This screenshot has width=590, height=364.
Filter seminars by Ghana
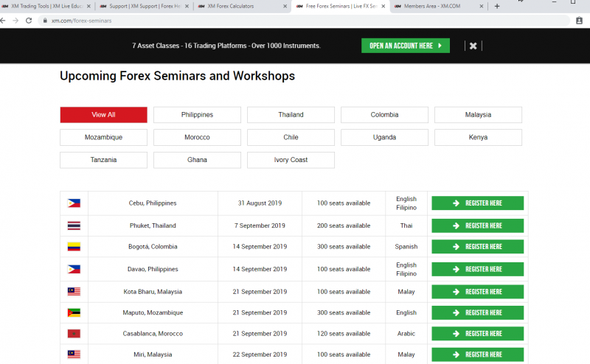197,160
